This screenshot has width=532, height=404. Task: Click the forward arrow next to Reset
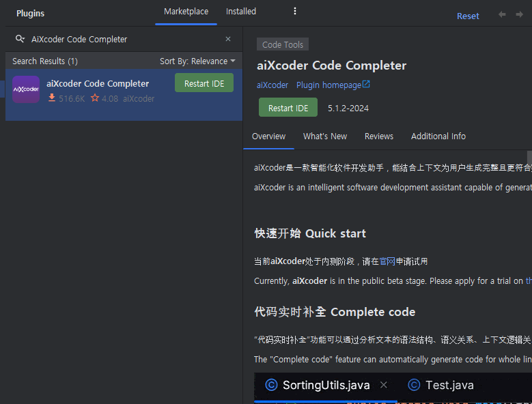(519, 14)
